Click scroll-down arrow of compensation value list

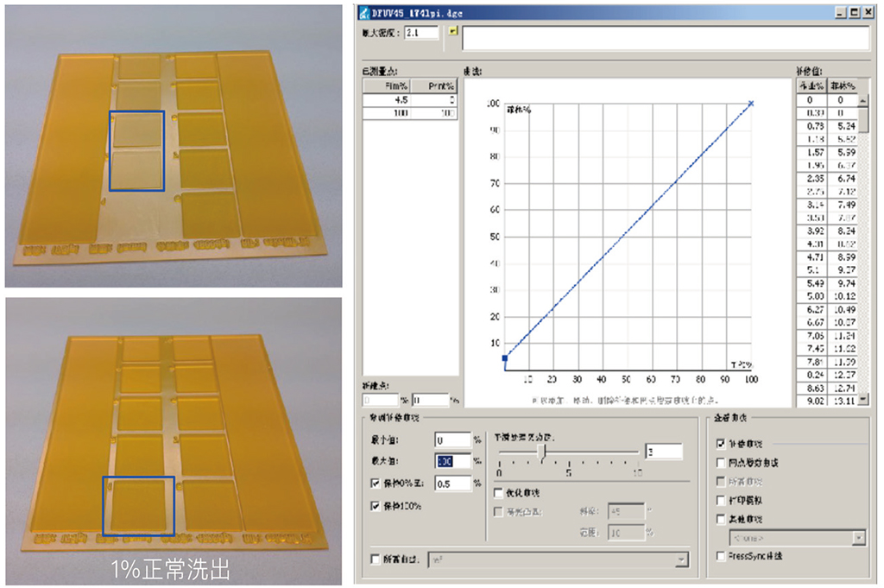(x=863, y=400)
